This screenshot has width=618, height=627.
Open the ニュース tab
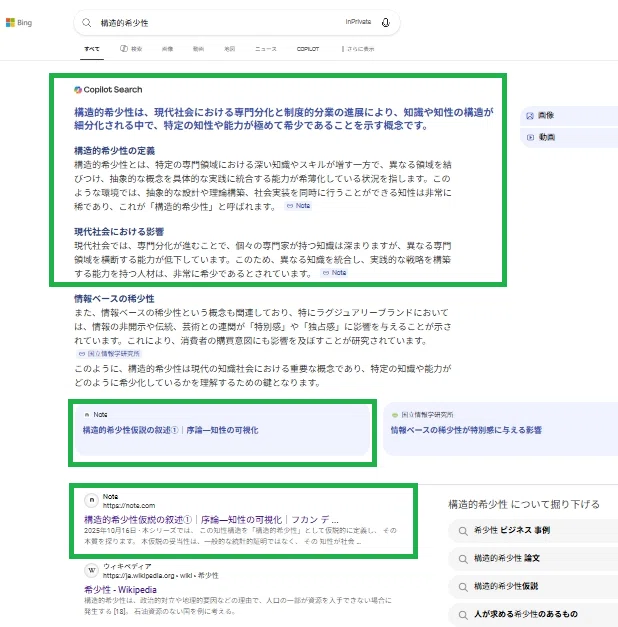(266, 49)
